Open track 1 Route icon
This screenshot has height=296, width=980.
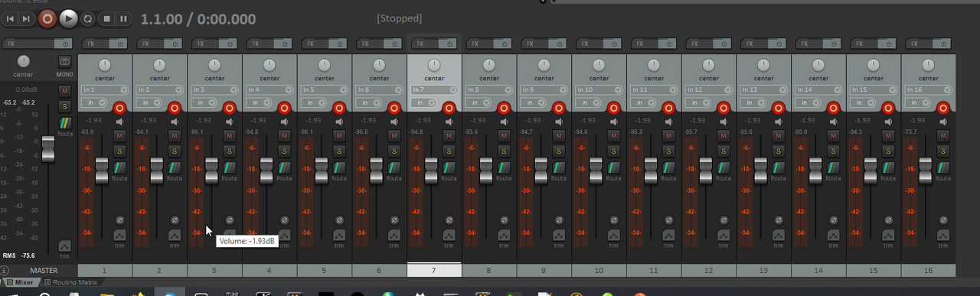[119, 168]
